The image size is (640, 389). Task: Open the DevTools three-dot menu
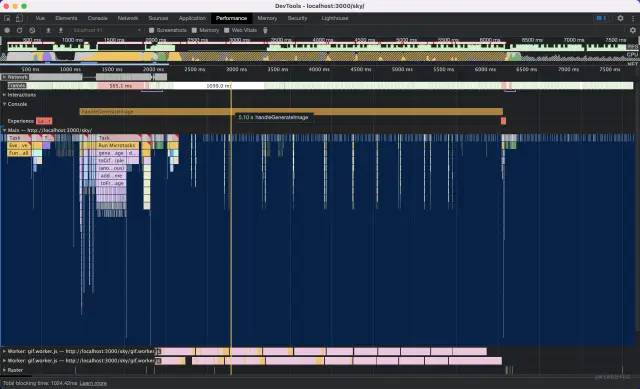tap(633, 18)
